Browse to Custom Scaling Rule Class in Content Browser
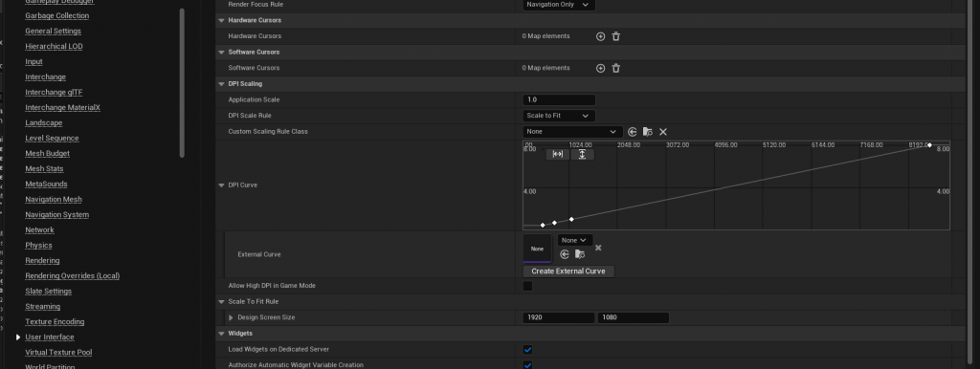 648,132
